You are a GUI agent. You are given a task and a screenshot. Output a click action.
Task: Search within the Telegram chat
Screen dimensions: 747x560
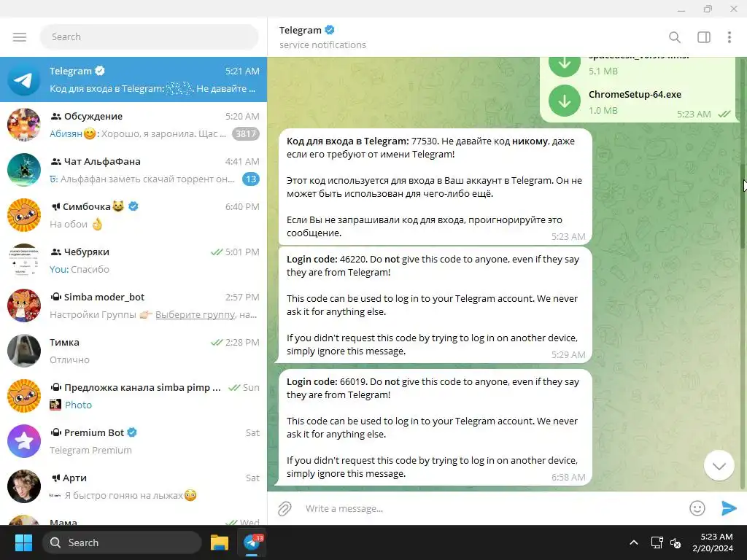pyautogui.click(x=675, y=37)
